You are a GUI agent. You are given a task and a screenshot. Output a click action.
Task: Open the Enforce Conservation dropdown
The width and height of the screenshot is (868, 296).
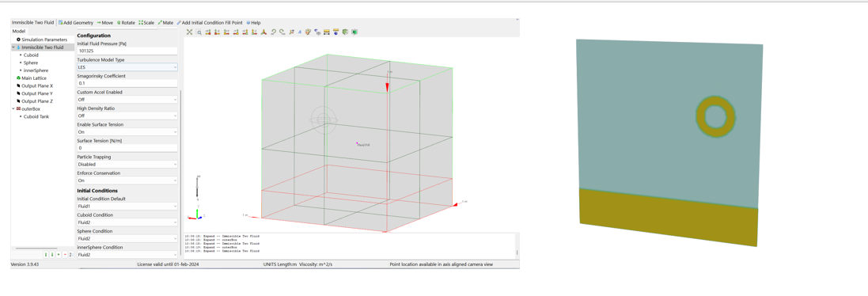point(127,181)
